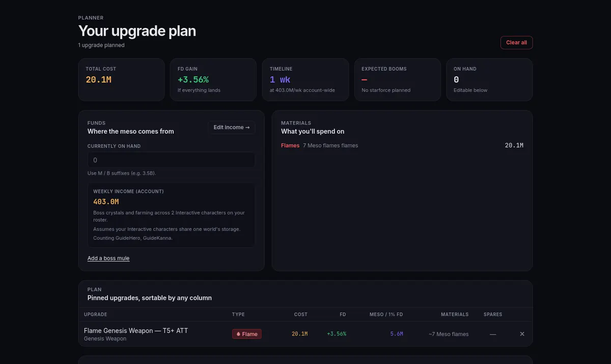Click the Your upgrade plan heading
Screen dimensions: 611x364
pos(137,31)
